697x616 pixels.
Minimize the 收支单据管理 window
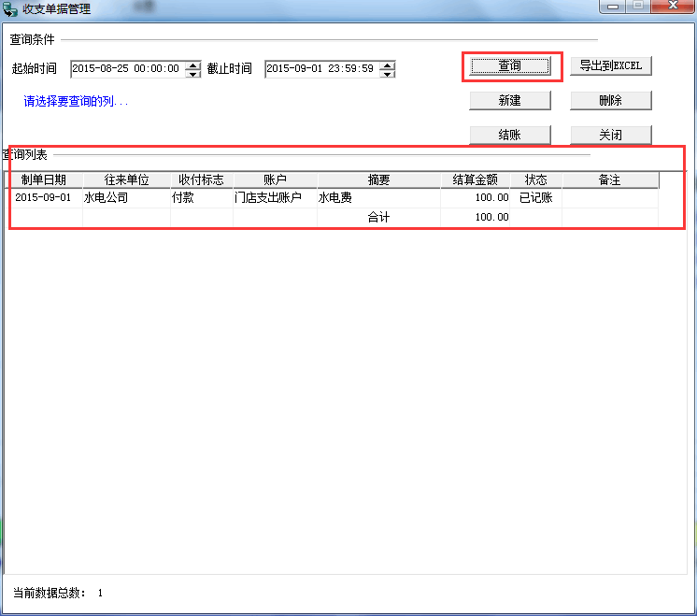(x=613, y=7)
